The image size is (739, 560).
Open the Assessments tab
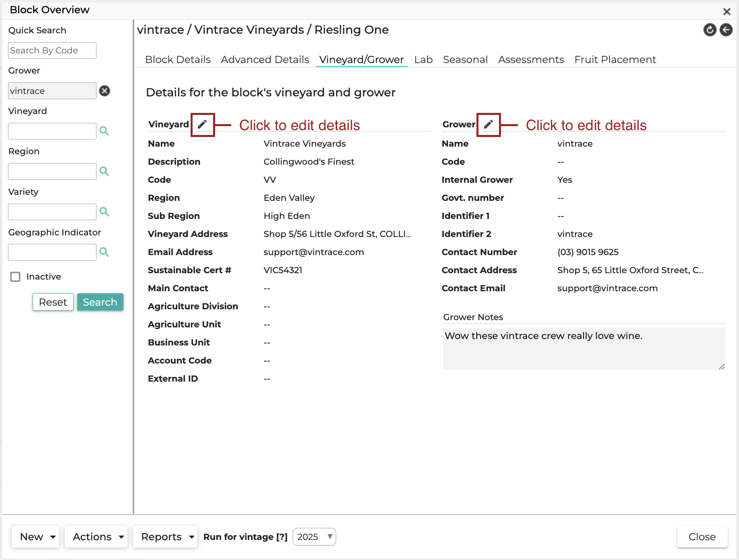[x=531, y=59]
